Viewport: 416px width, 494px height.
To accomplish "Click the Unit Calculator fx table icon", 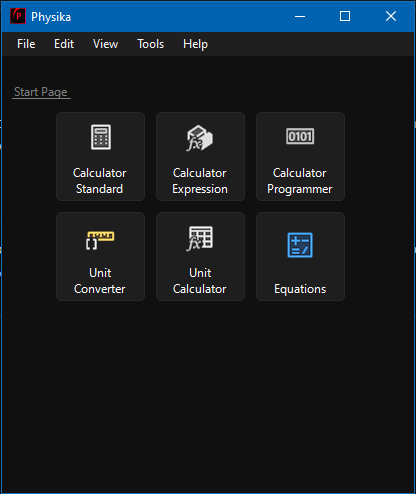I will pos(200,238).
